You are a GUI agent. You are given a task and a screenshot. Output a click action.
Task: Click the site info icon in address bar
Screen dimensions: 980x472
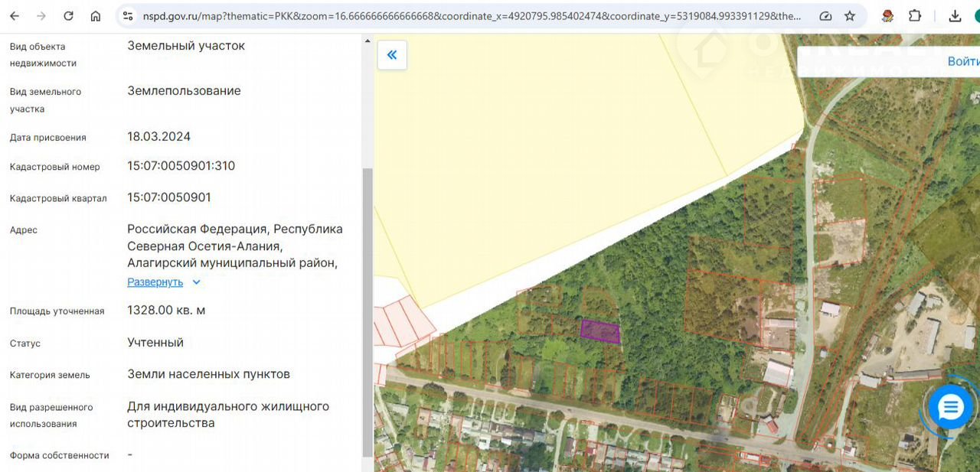click(128, 16)
